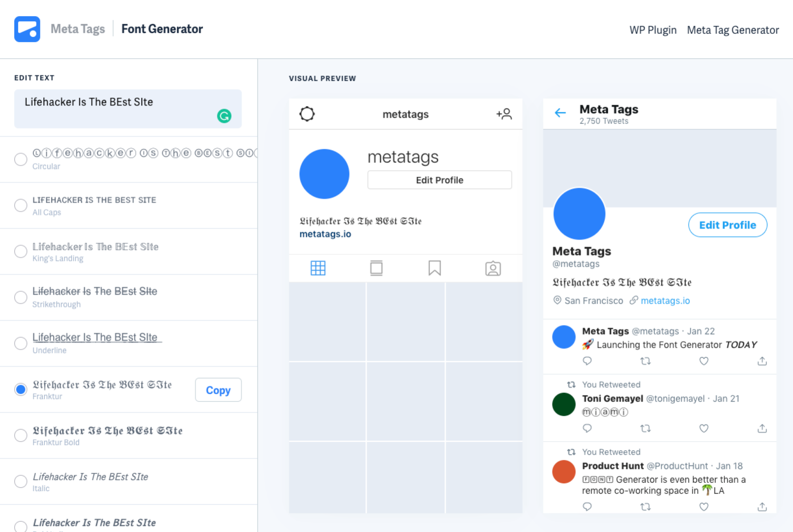This screenshot has width=793, height=532.
Task: Select the Circular font radio button
Action: (21, 159)
